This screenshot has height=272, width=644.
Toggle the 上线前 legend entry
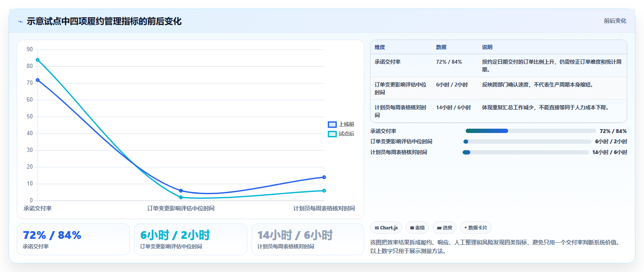[341, 124]
